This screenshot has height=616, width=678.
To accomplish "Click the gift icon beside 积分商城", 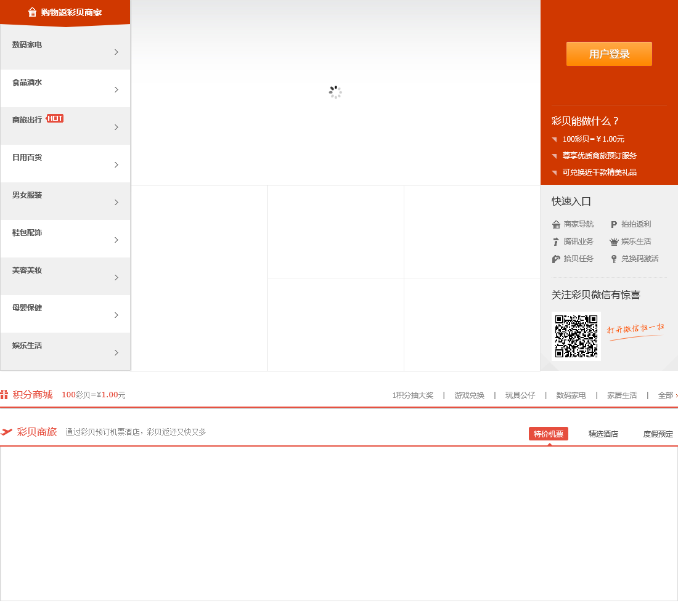I will point(4,395).
